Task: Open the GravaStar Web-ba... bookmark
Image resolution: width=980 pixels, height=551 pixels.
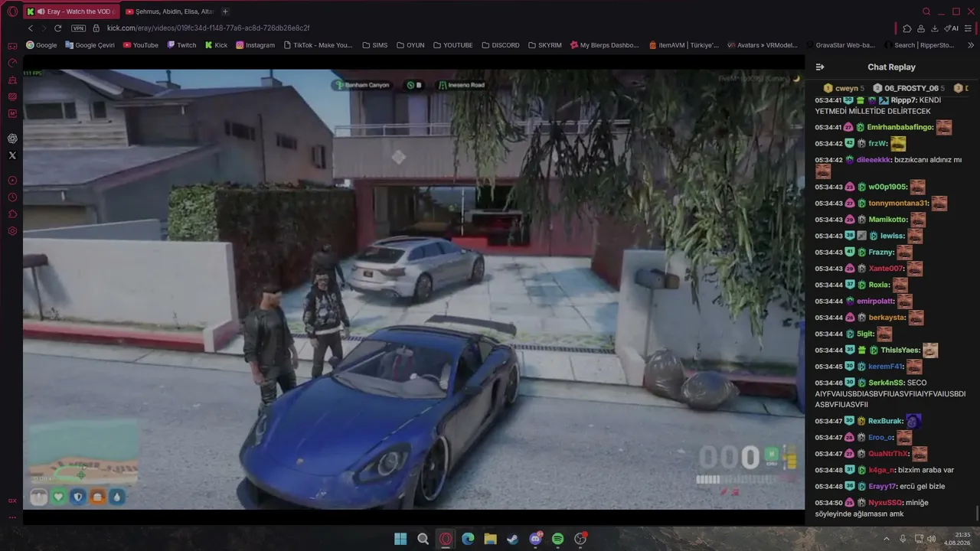Action: (x=840, y=45)
